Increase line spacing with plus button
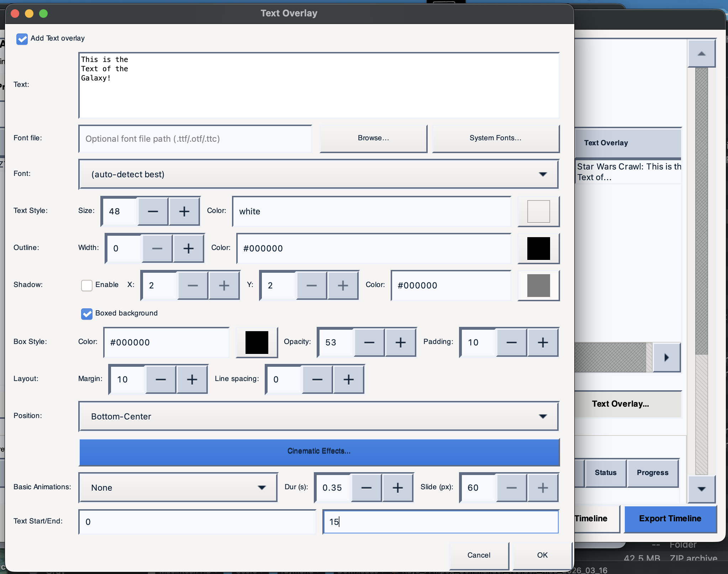Screen dimensions: 728x574 [348, 380]
